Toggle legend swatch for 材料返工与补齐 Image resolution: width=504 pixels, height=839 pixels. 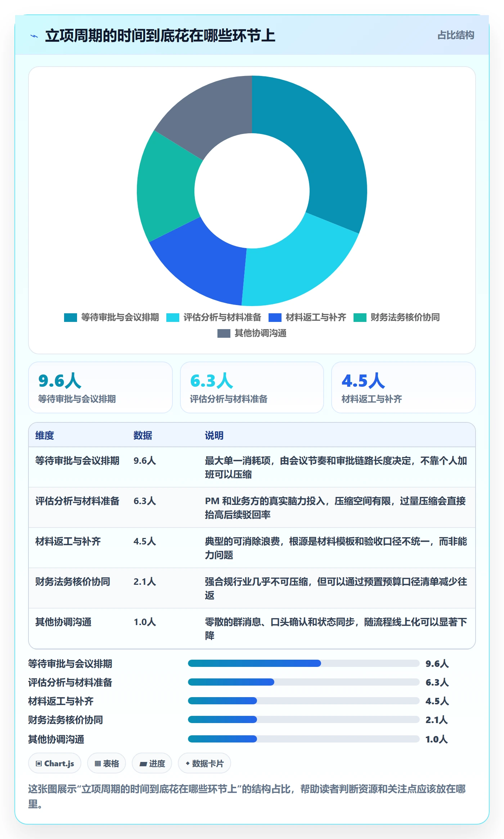[275, 317]
